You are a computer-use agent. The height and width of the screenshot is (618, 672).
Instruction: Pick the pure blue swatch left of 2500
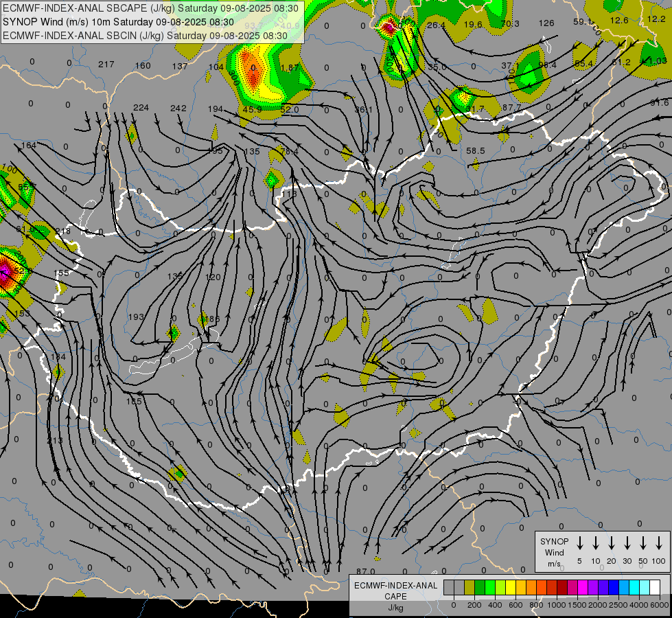614,587
